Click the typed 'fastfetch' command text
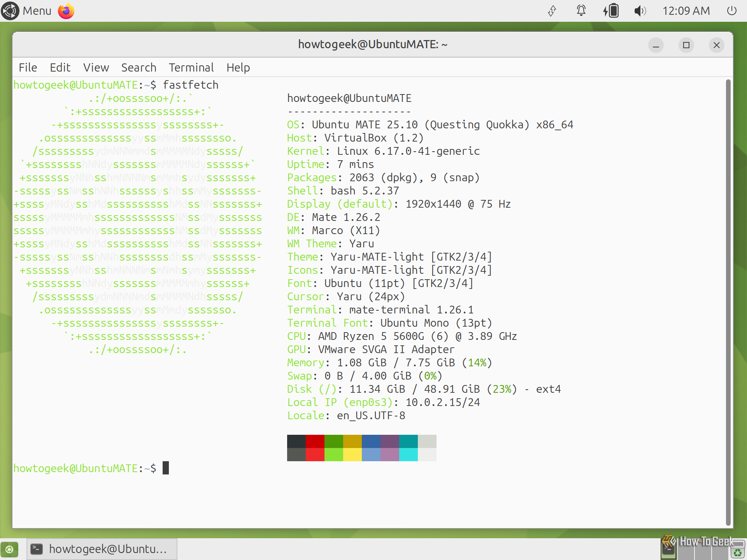 point(191,85)
